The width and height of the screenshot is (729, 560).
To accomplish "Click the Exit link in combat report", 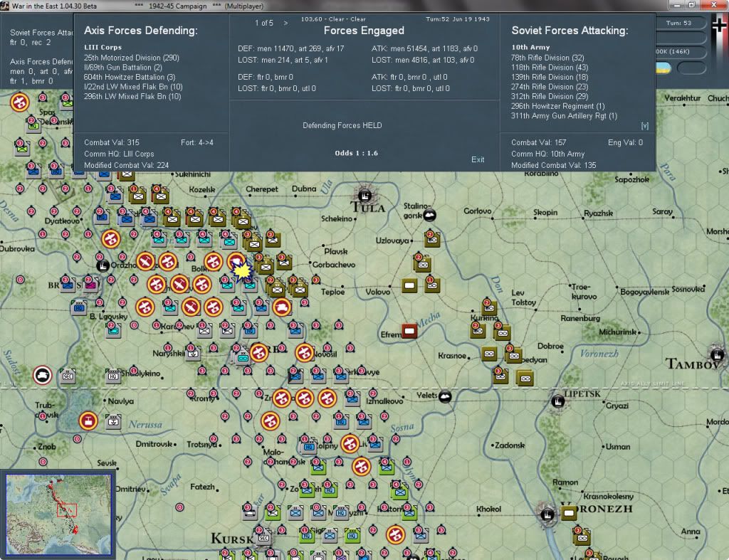I will click(478, 159).
